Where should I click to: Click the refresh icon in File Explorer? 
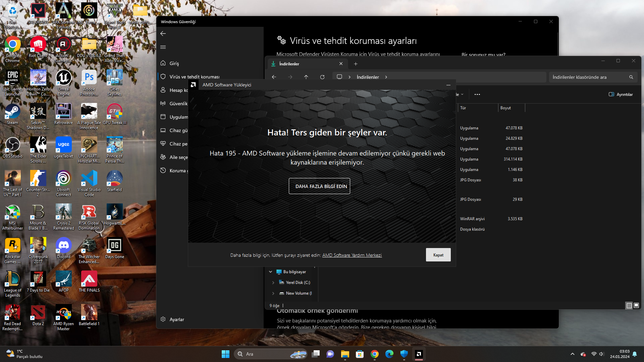(x=322, y=77)
